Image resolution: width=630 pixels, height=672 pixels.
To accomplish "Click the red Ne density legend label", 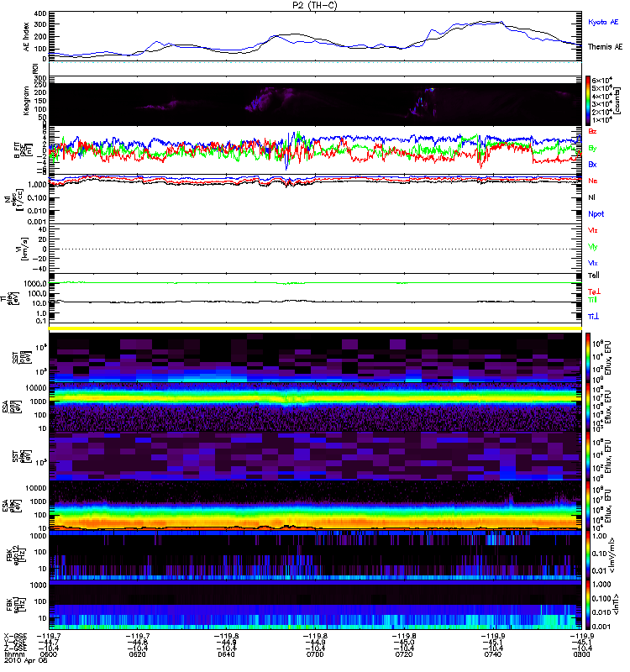I will pyautogui.click(x=593, y=181).
